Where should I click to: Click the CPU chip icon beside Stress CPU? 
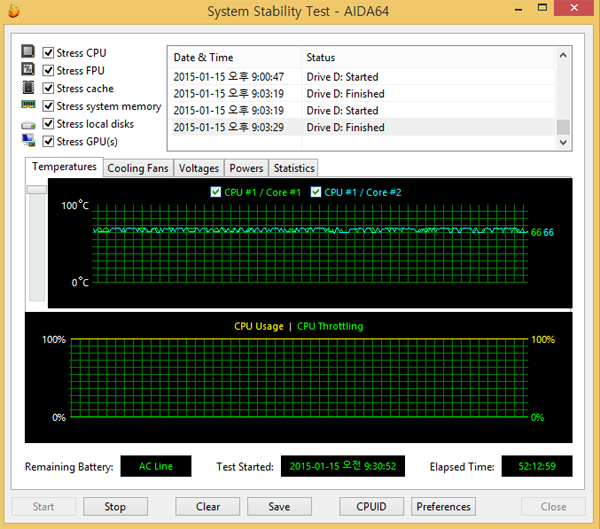pos(28,51)
